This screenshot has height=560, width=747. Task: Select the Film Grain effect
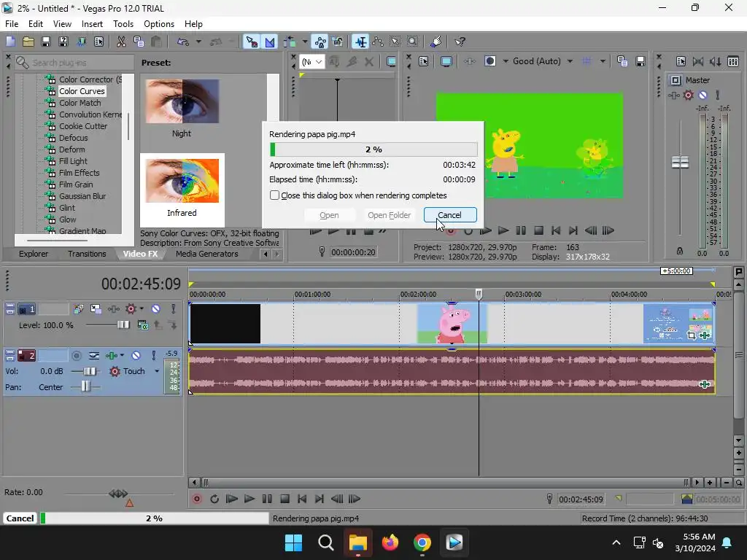(76, 184)
